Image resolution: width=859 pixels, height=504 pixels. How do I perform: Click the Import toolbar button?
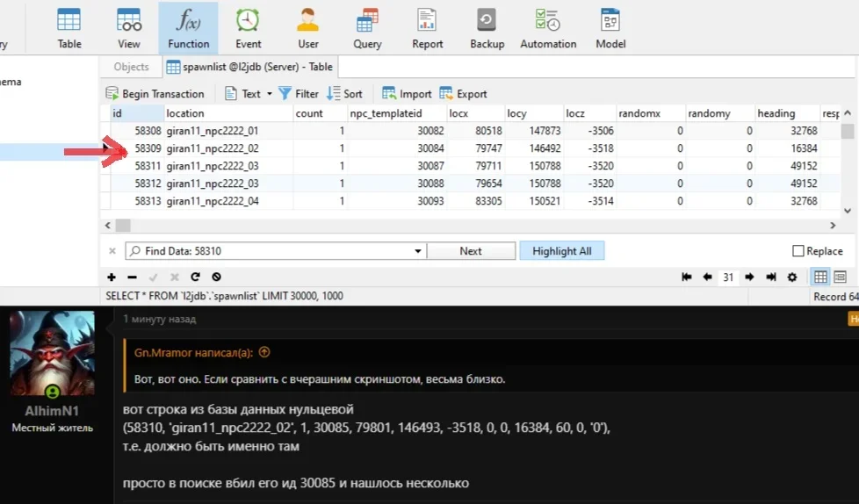pyautogui.click(x=407, y=94)
